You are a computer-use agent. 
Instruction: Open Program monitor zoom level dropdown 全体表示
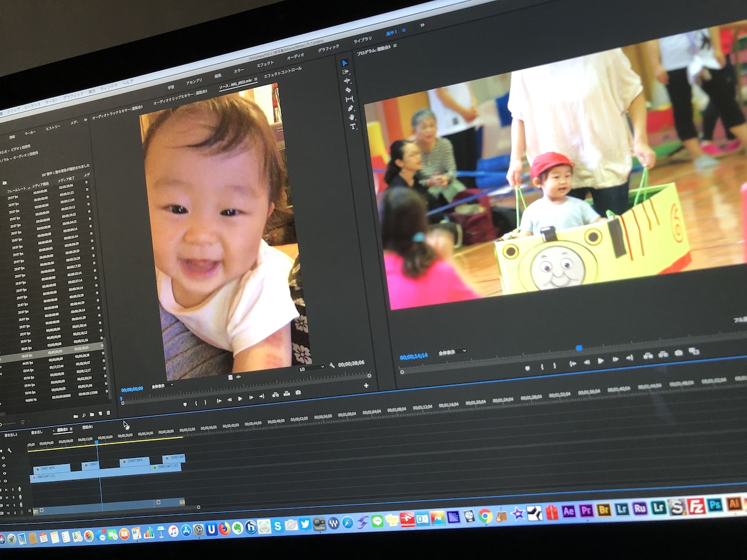coord(452,353)
